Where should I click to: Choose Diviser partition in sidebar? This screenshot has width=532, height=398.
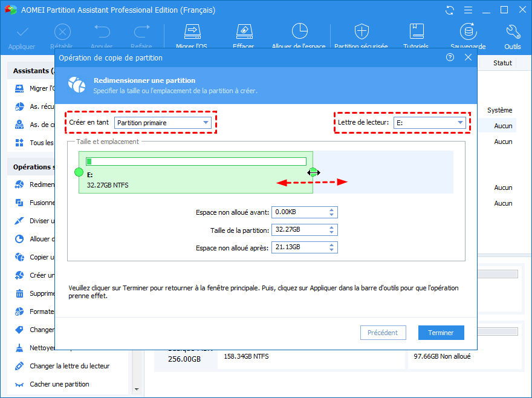[34, 221]
